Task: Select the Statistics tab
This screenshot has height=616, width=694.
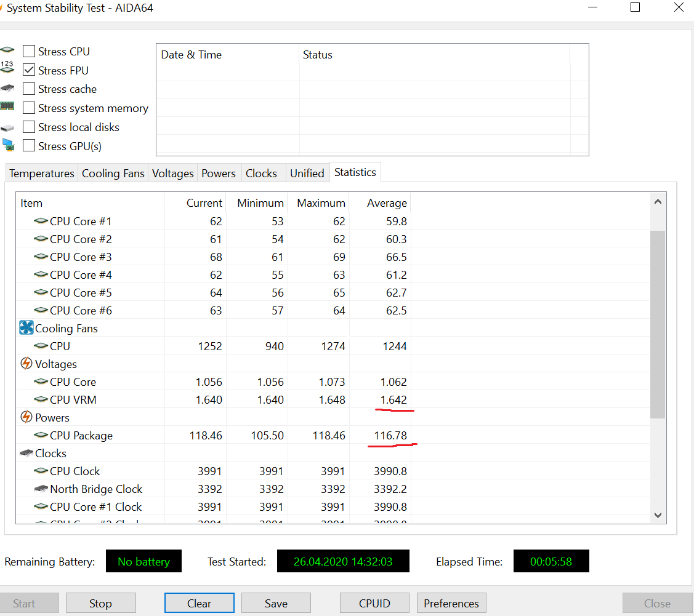Action: pyautogui.click(x=355, y=172)
